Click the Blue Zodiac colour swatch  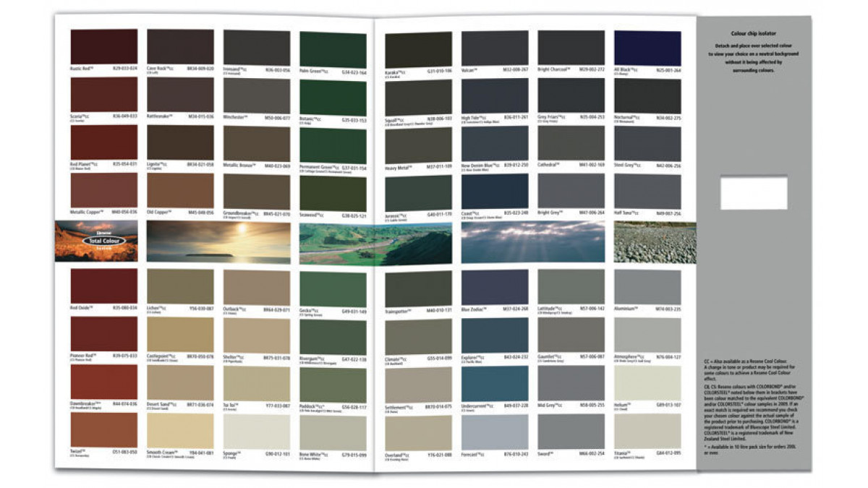point(495,287)
